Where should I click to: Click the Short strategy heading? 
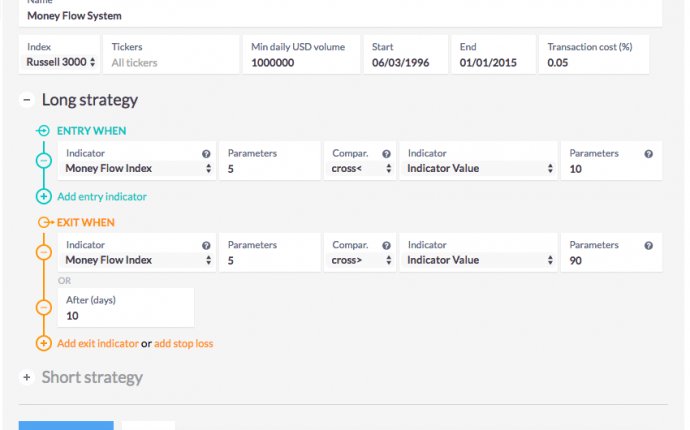(92, 377)
